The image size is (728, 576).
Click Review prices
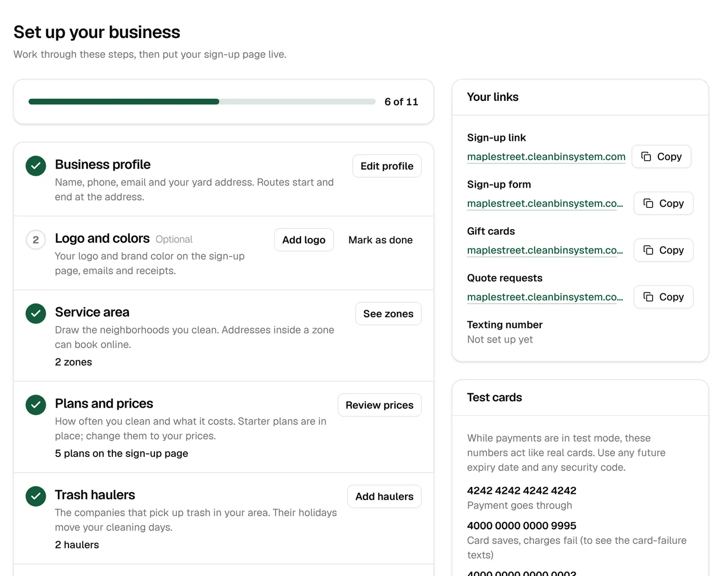click(380, 405)
